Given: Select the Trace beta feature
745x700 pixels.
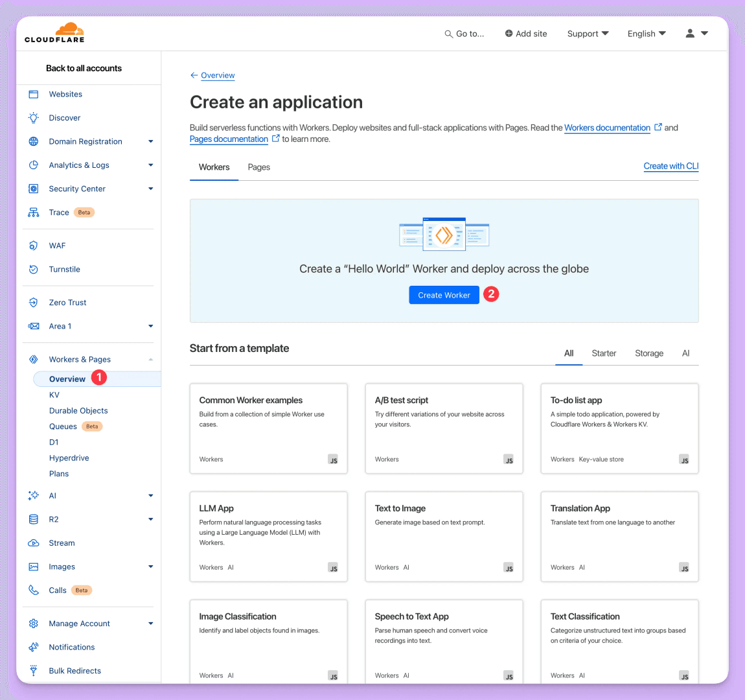Looking at the screenshot, I should 59,212.
